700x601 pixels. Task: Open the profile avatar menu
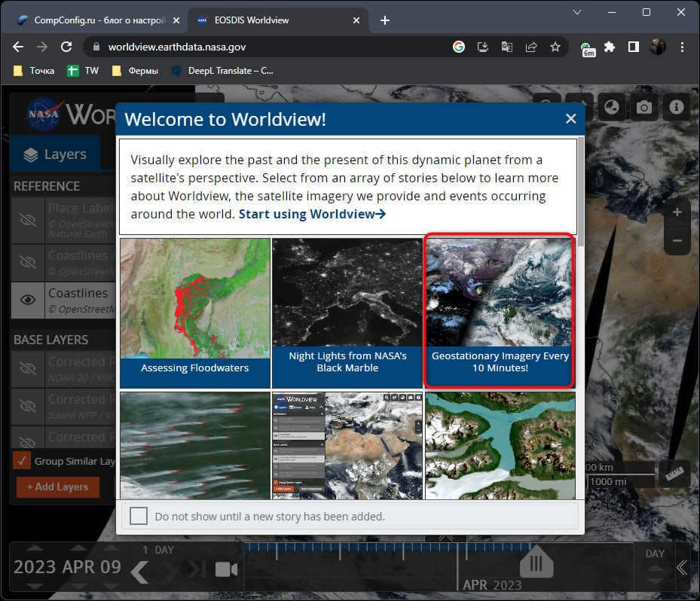[x=658, y=47]
